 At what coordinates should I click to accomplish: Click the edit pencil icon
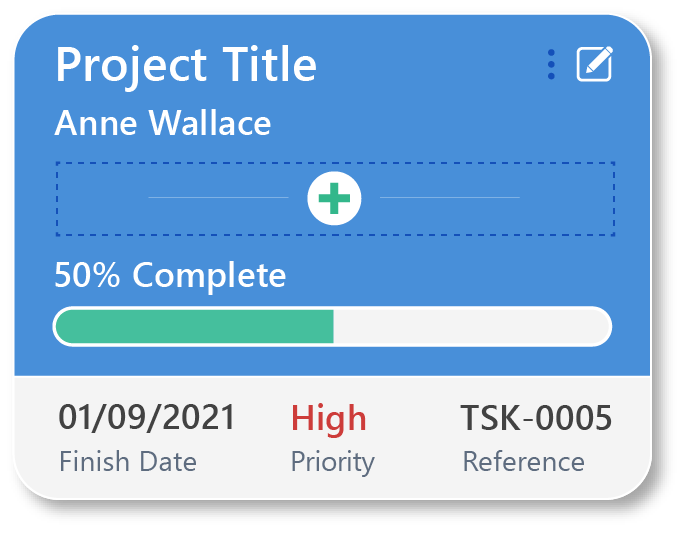pos(595,64)
